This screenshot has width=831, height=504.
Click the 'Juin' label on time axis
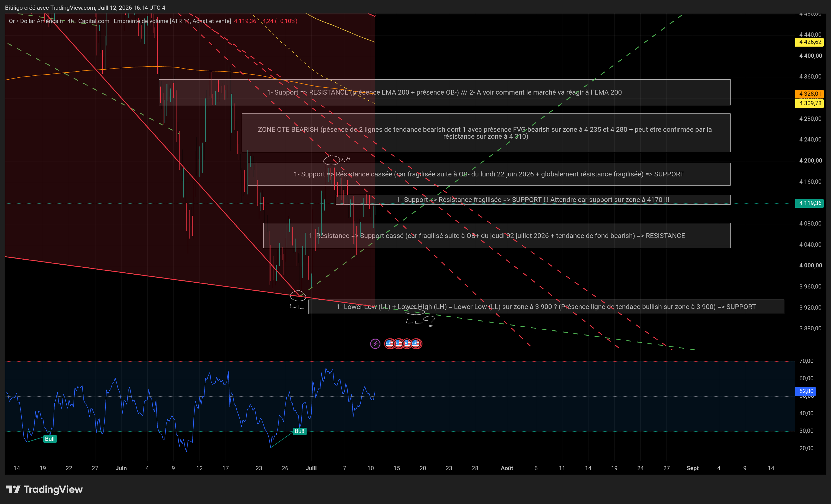pyautogui.click(x=121, y=468)
